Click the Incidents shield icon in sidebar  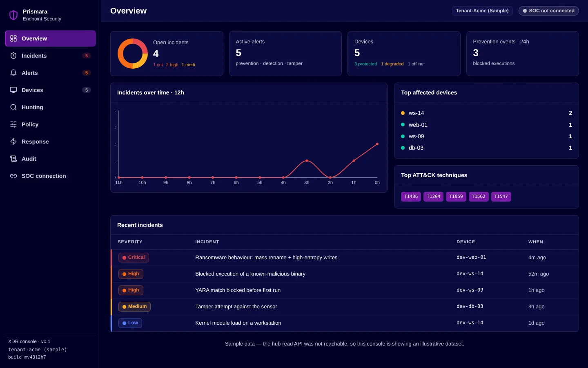coord(13,56)
